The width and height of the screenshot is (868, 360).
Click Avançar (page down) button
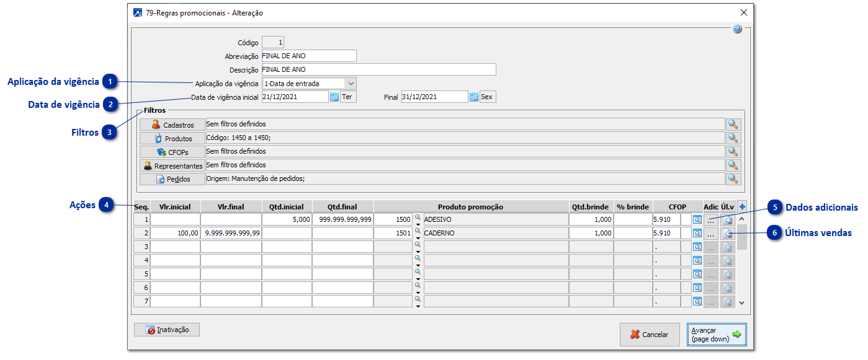716,335
